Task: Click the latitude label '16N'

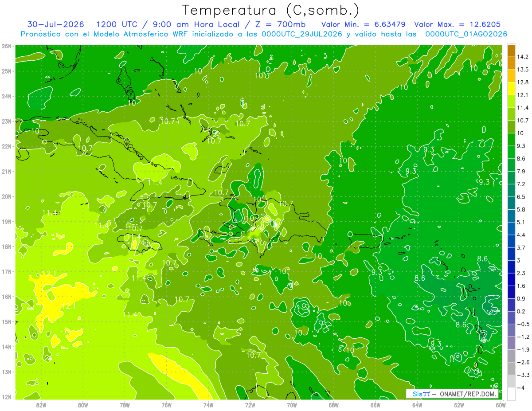Action: (x=7, y=297)
